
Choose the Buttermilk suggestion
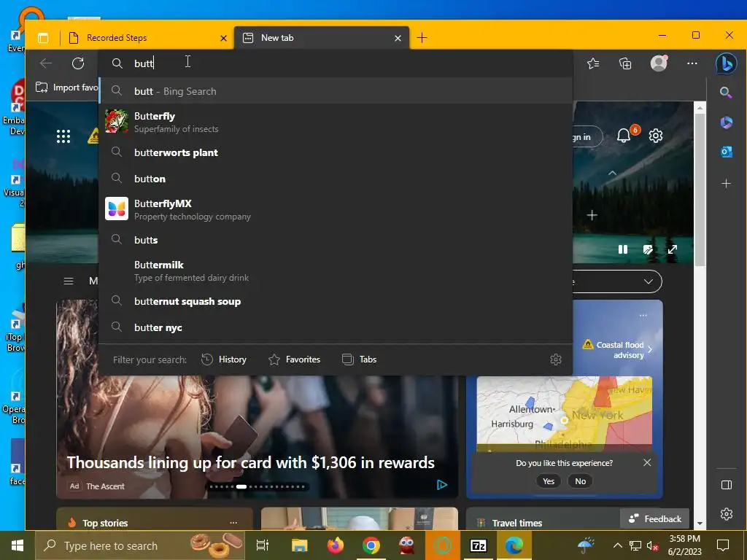coord(336,271)
